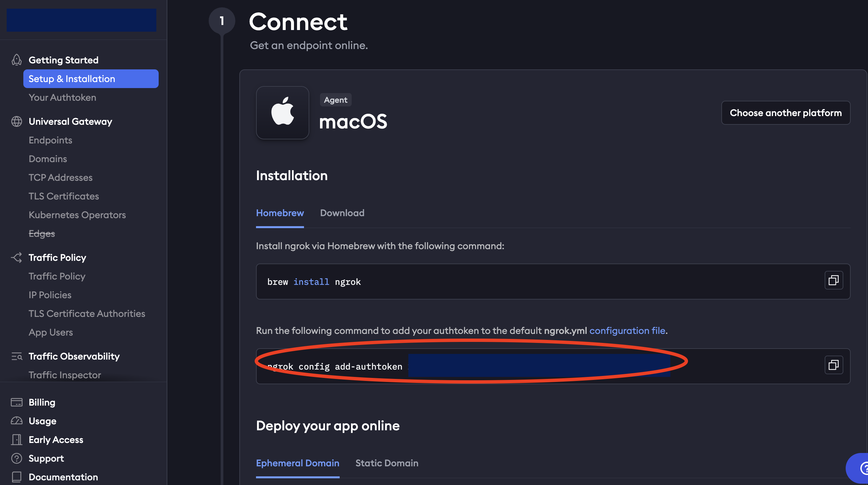The image size is (868, 485).
Task: Copy the add-authtoken command
Action: [834, 365]
